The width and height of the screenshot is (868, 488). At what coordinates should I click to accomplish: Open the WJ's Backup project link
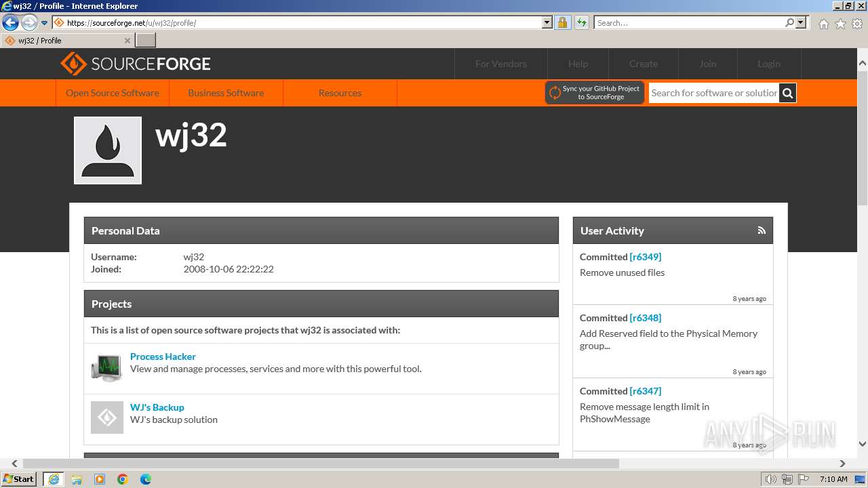[157, 407]
